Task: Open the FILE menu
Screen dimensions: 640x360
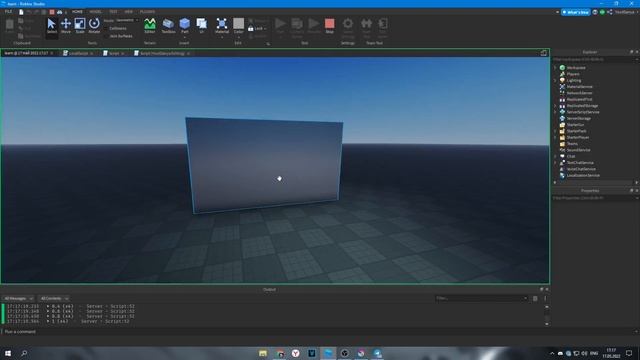Action: coord(8,12)
